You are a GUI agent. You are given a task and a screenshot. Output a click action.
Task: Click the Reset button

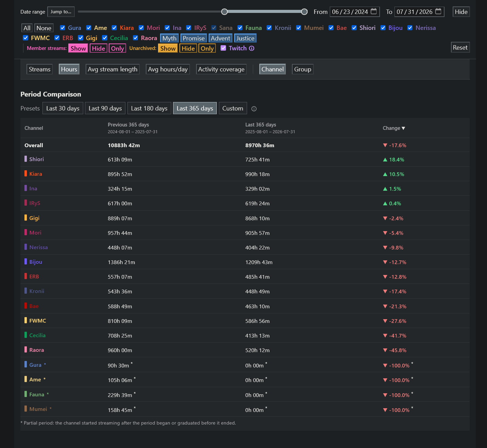[x=460, y=48]
